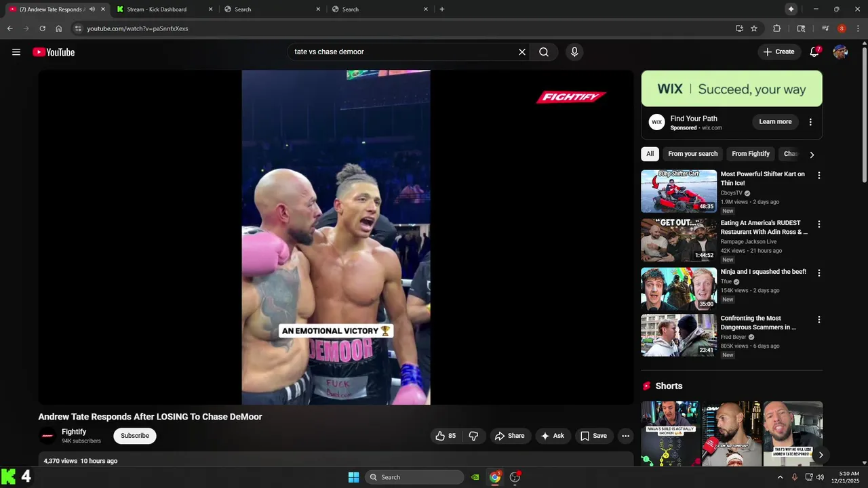Open options for Ninja squashed the beef video
Viewport: 868px width, 488px height.
[818, 273]
